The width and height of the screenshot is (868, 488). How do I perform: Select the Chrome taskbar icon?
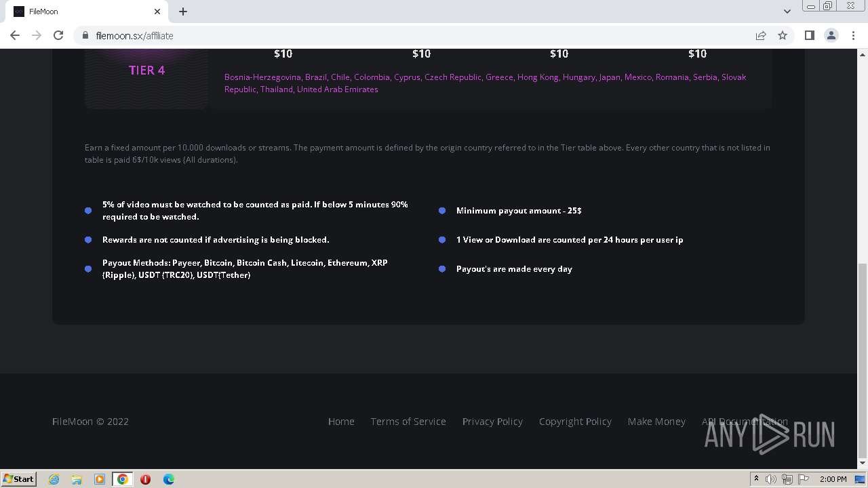(x=123, y=479)
